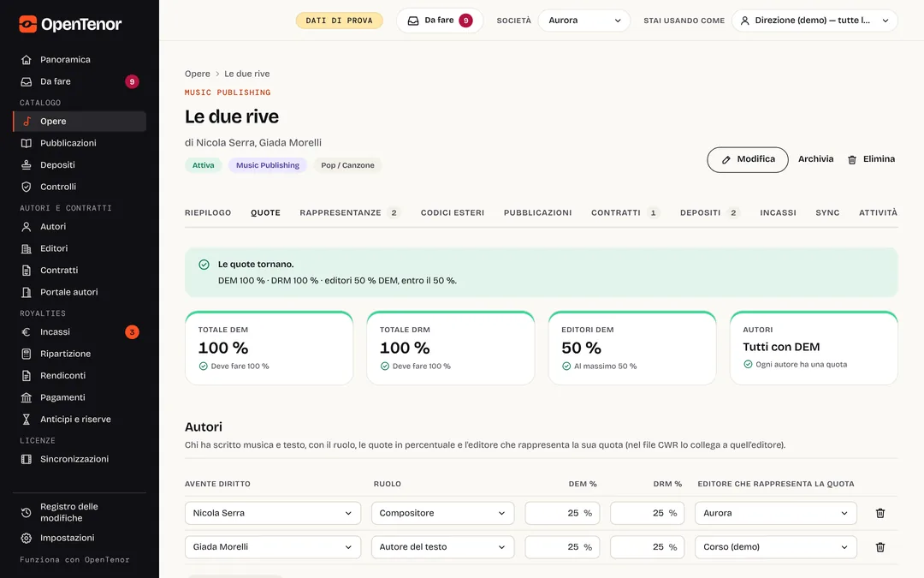Click the Totale DEM 100 % card
This screenshot has height=578, width=924.
[269, 348]
